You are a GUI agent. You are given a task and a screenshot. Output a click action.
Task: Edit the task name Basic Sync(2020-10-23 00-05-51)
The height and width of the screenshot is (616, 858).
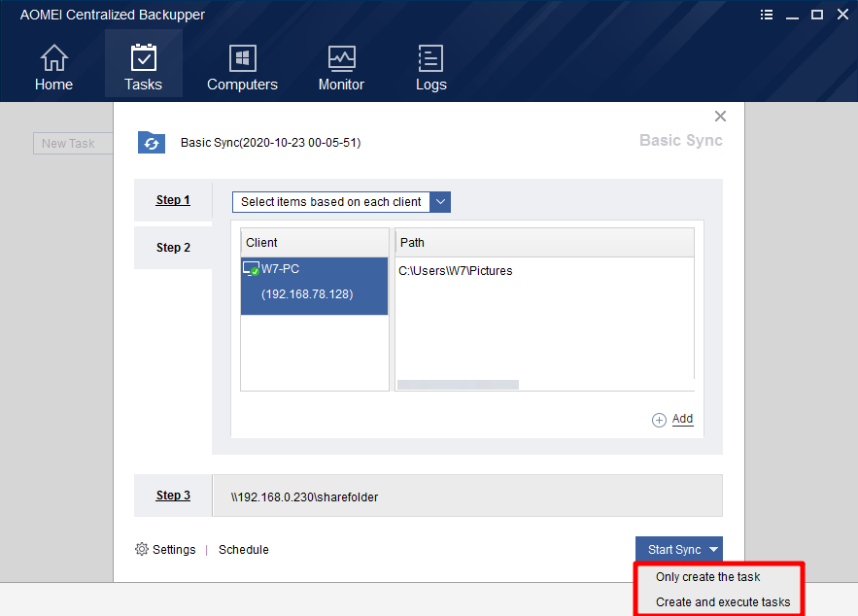click(271, 143)
